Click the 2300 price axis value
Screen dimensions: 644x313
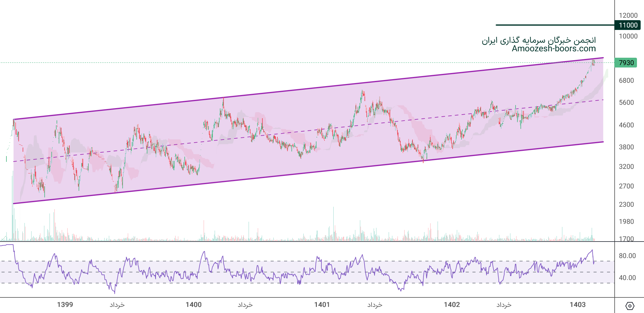pos(626,204)
